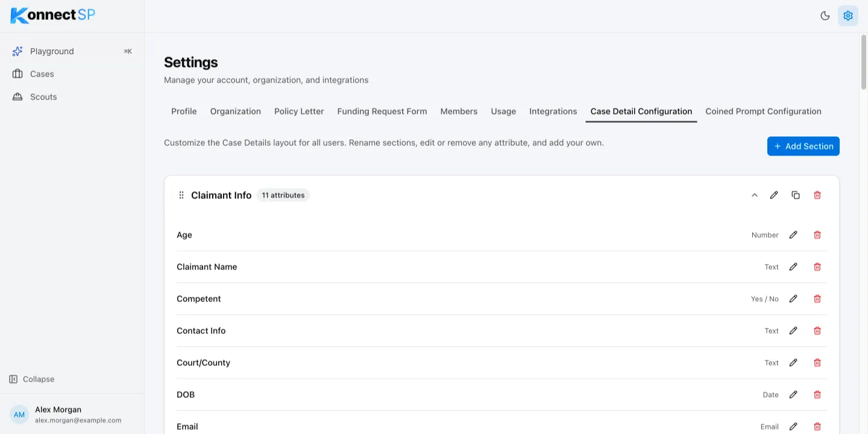Viewport: 868px width, 434px height.
Task: Click the Date type label for DOB
Action: pos(770,395)
